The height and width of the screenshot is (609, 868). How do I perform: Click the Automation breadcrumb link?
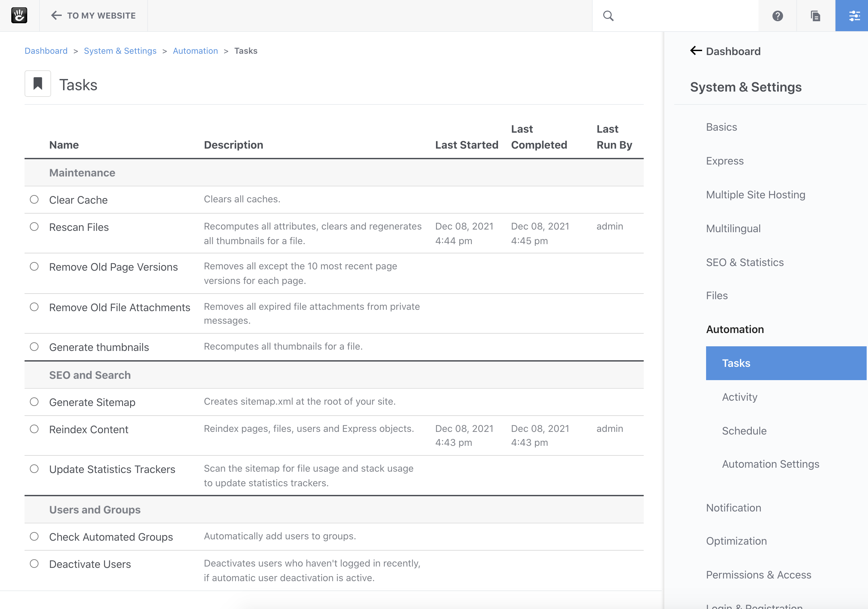click(x=195, y=51)
